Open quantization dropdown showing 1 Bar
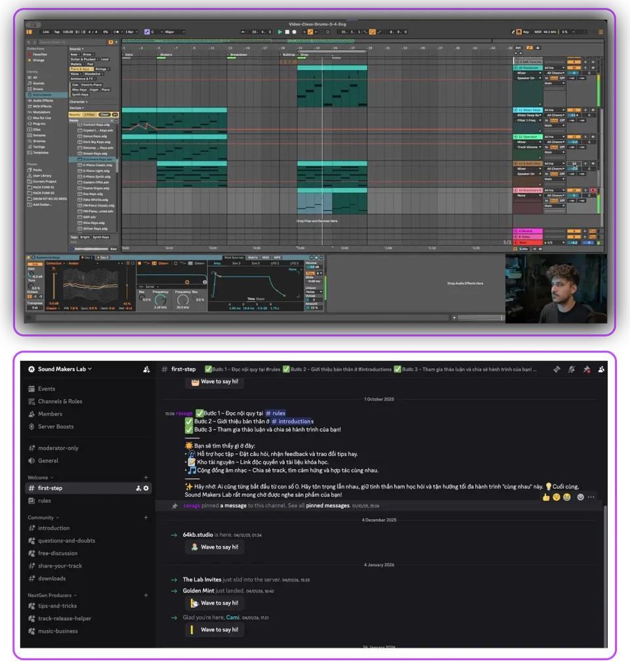This screenshot has width=630, height=672. [131, 31]
